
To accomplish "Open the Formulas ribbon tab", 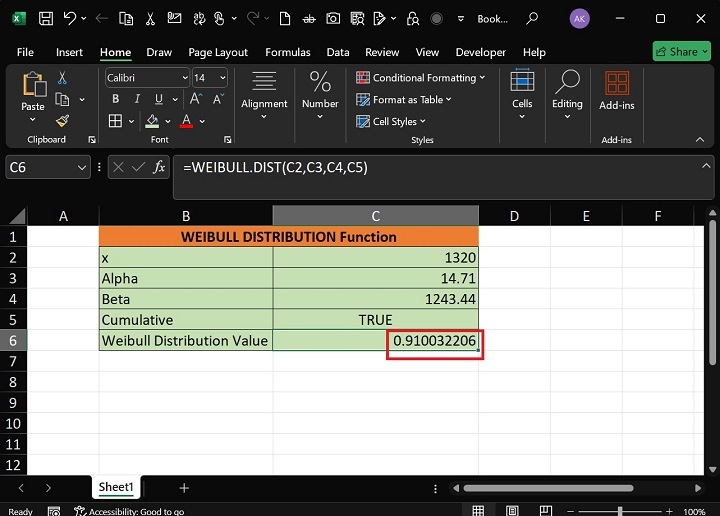I will pos(287,52).
